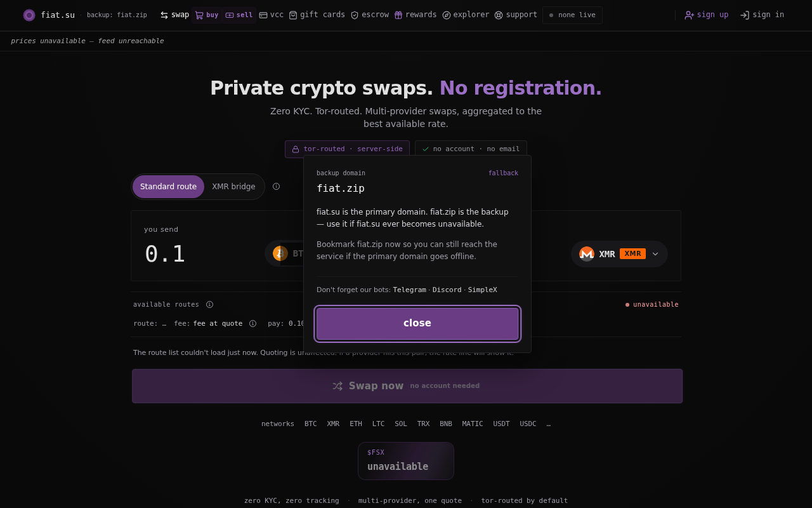Open the buy cart link
The height and width of the screenshot is (508, 812).
tap(207, 15)
